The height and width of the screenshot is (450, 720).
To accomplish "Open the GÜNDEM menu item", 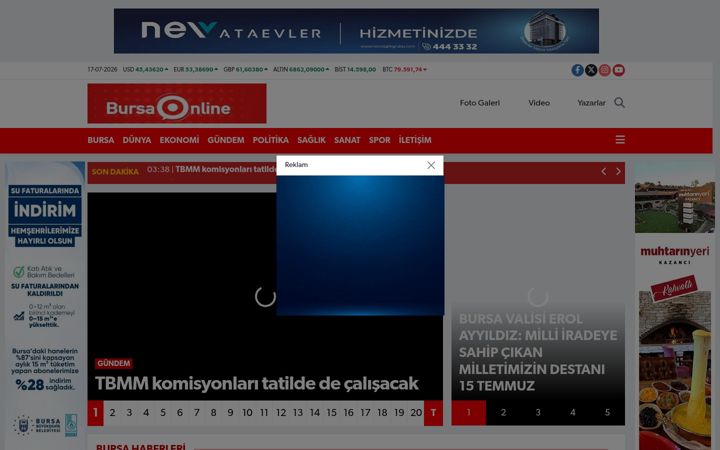I will click(x=225, y=140).
